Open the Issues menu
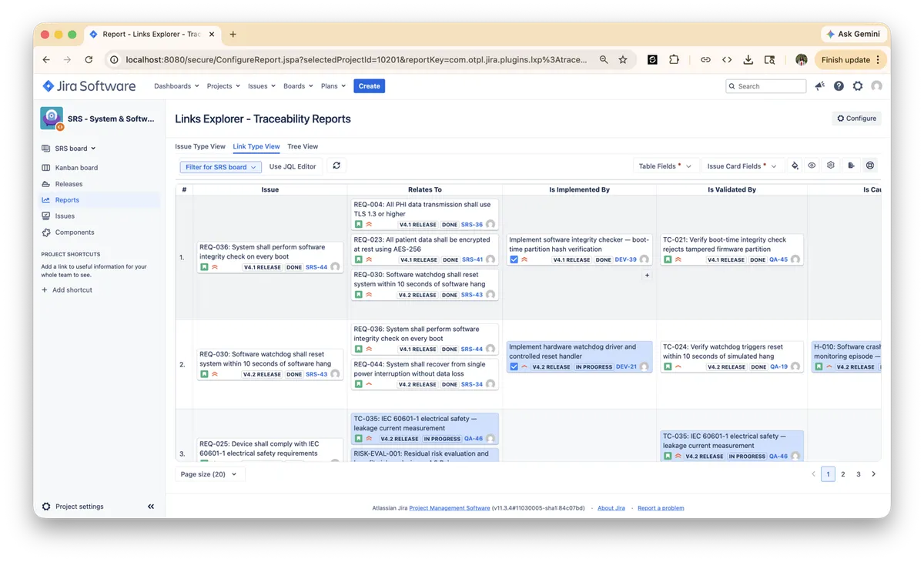 coord(262,86)
